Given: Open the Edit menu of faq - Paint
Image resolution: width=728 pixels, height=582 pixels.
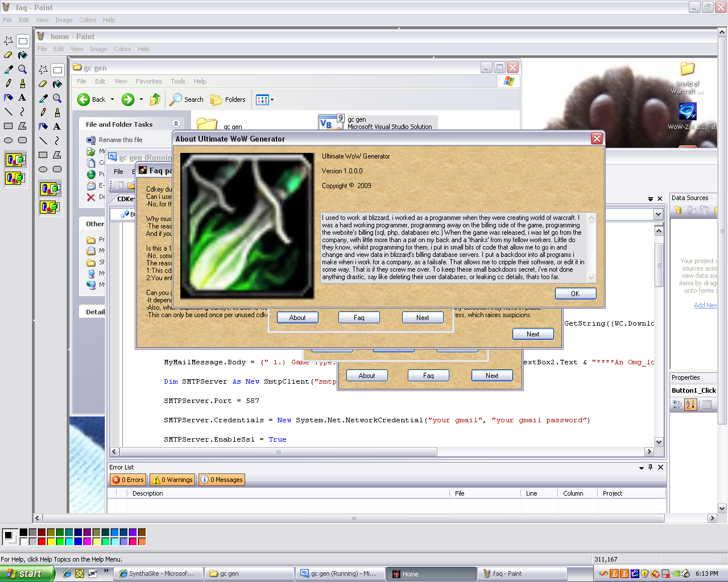Looking at the screenshot, I should tap(24, 20).
